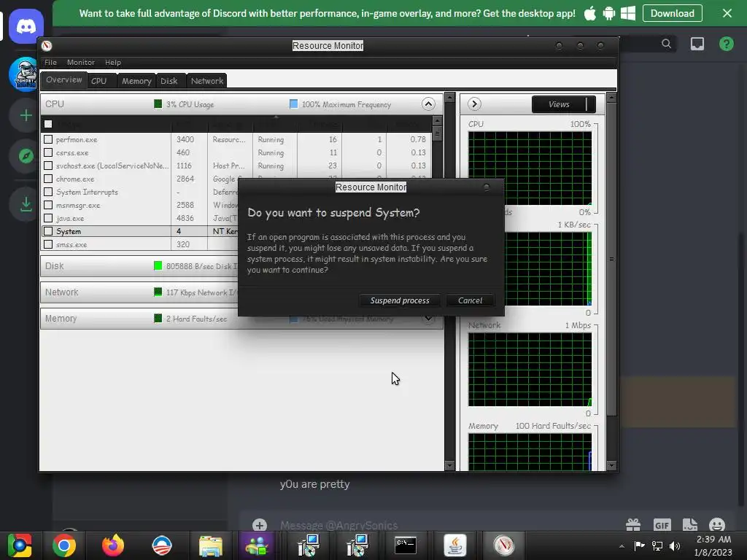Check the svchost.exe (LocalServiceNoNe... checkbox
The image size is (747, 560).
[x=48, y=166]
